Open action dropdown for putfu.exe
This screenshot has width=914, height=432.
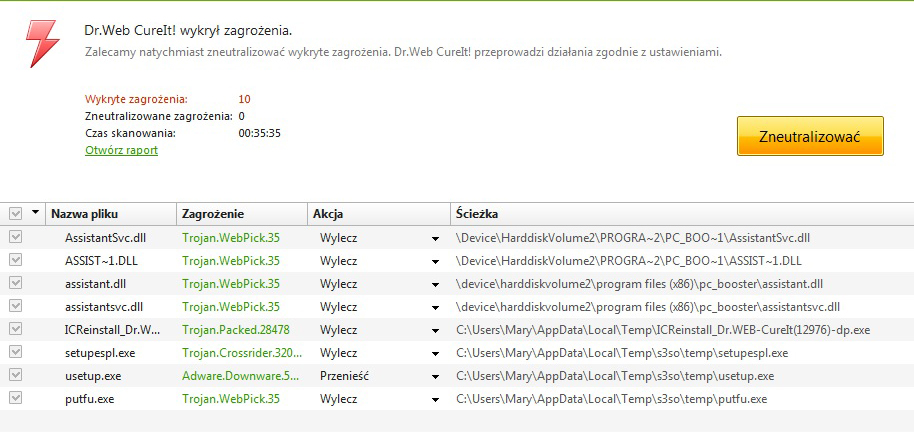[435, 400]
